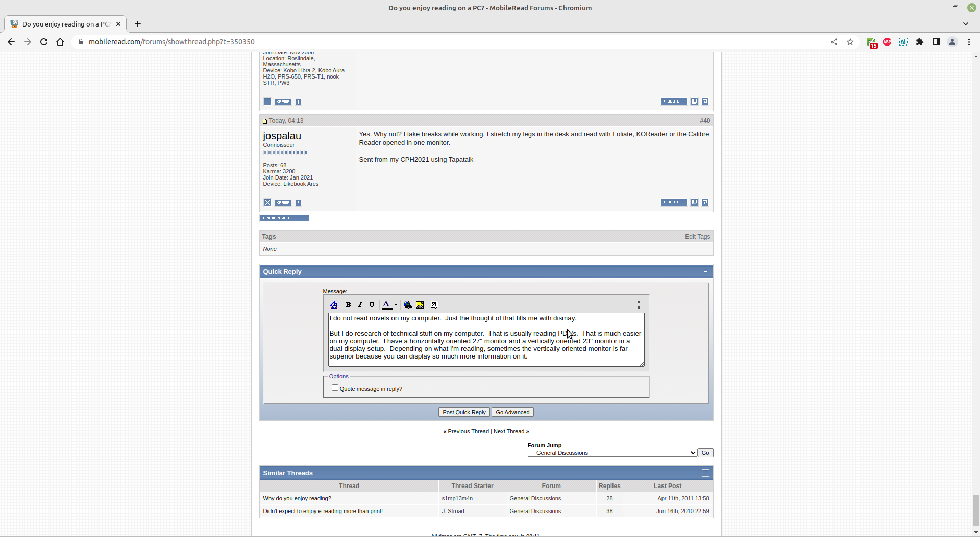The height and width of the screenshot is (537, 980).
Task: Click the browser address bar
Action: point(449,42)
